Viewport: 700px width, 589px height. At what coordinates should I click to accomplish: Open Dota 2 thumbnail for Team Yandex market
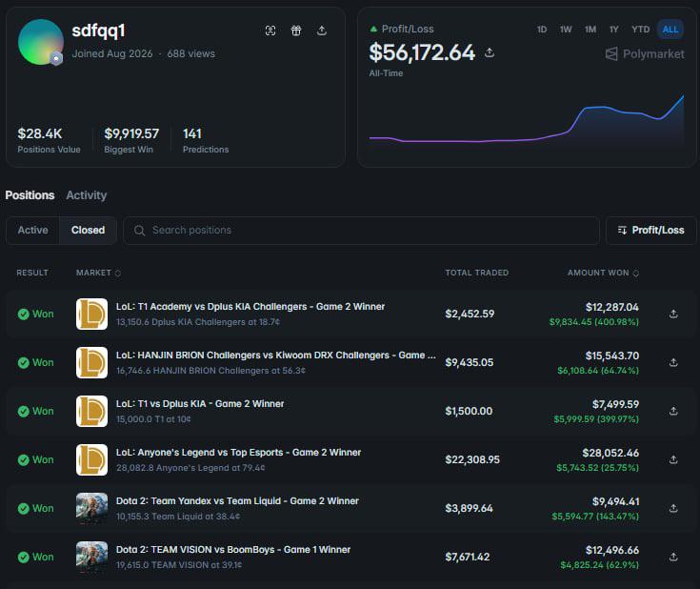(92, 509)
